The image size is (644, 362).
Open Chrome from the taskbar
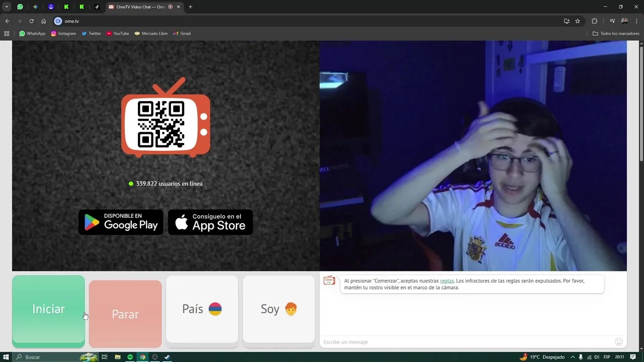142,357
